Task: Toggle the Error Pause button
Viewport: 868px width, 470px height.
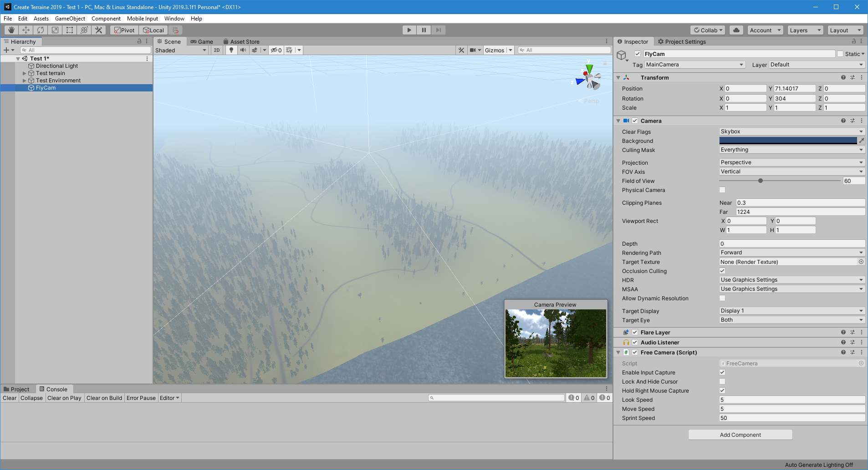Action: pos(141,398)
